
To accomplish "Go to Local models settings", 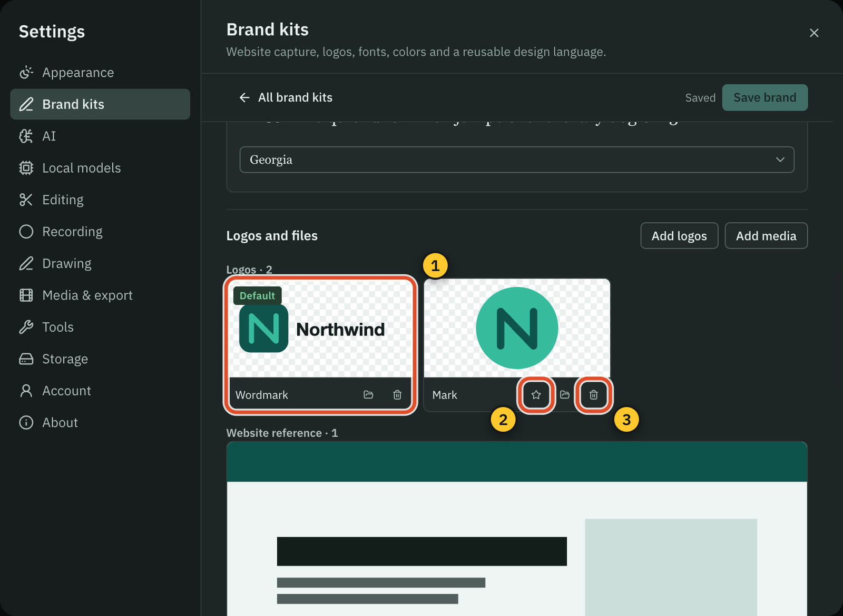I will (x=100, y=168).
